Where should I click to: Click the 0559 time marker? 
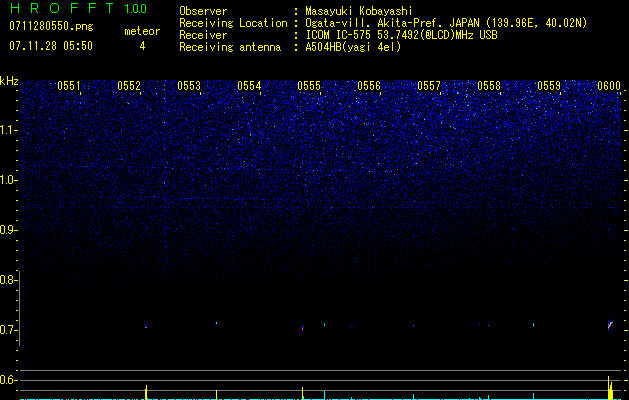point(549,86)
